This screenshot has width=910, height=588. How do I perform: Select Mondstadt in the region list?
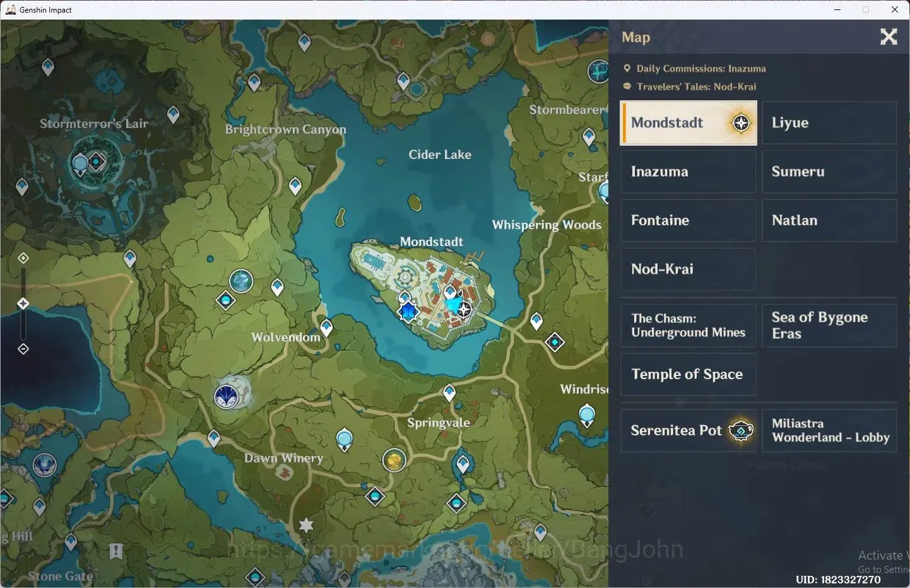point(688,123)
